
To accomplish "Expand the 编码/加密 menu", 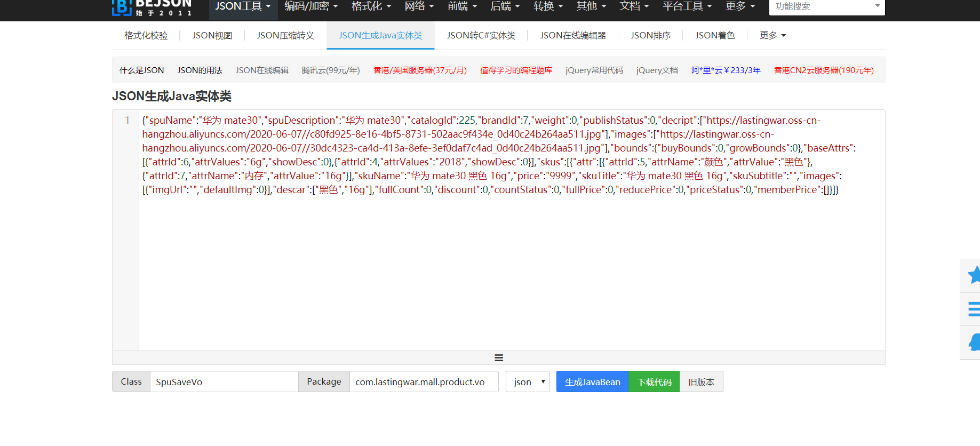I will click(311, 6).
